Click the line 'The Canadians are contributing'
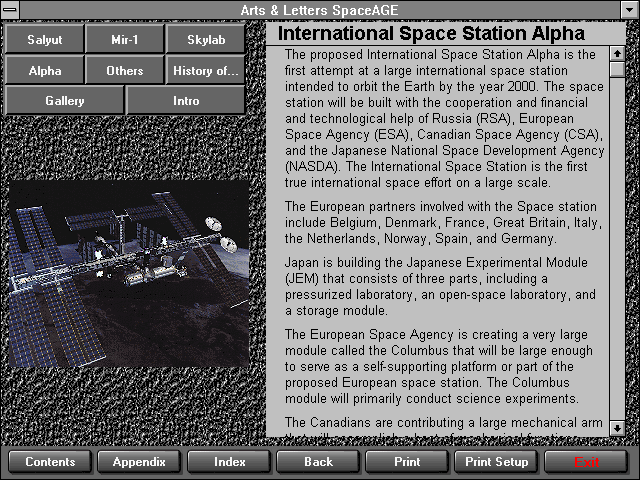 [444, 422]
